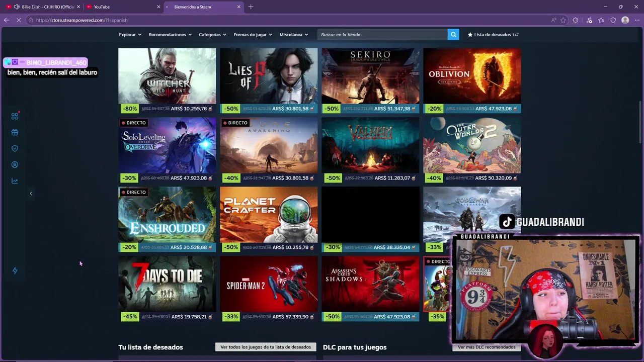Screen dimensions: 644x362
Task: Open the Dune Awakening game
Action: [269, 145]
